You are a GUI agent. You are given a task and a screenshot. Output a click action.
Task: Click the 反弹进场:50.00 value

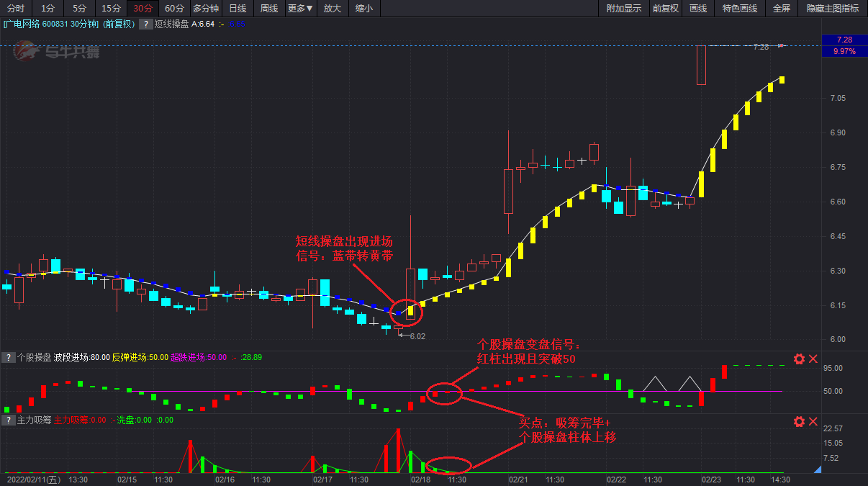point(140,358)
